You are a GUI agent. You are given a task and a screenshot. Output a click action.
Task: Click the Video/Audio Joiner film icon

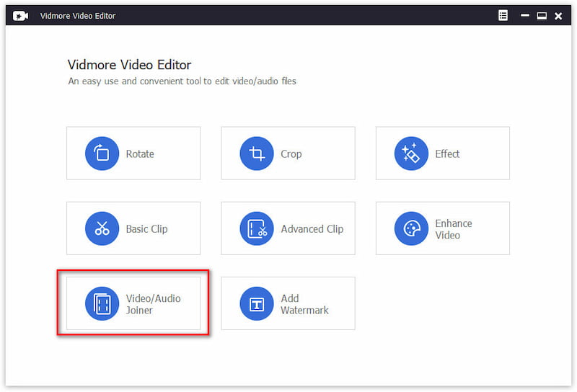click(102, 303)
